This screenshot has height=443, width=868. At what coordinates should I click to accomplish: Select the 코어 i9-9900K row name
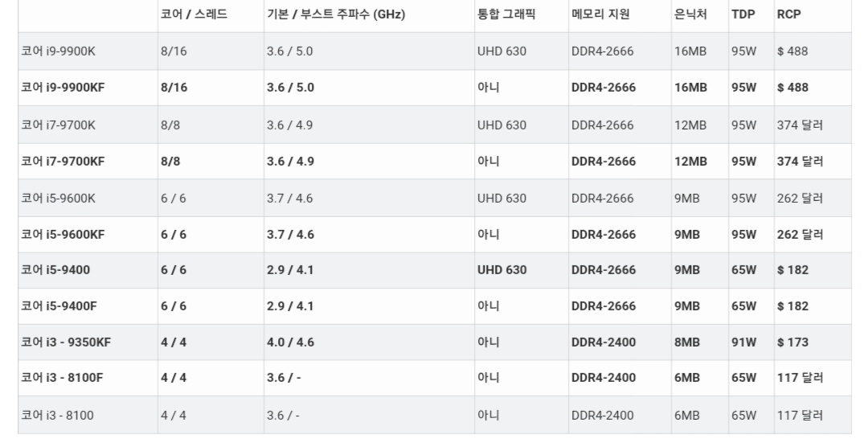(x=58, y=51)
